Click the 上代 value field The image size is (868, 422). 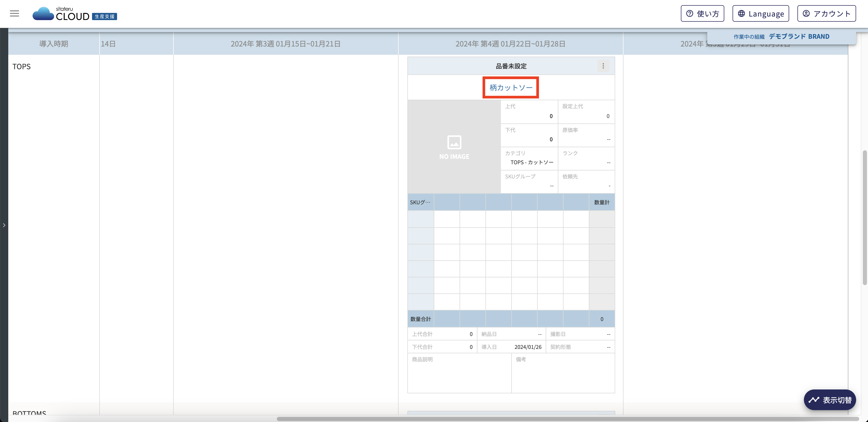pyautogui.click(x=529, y=112)
